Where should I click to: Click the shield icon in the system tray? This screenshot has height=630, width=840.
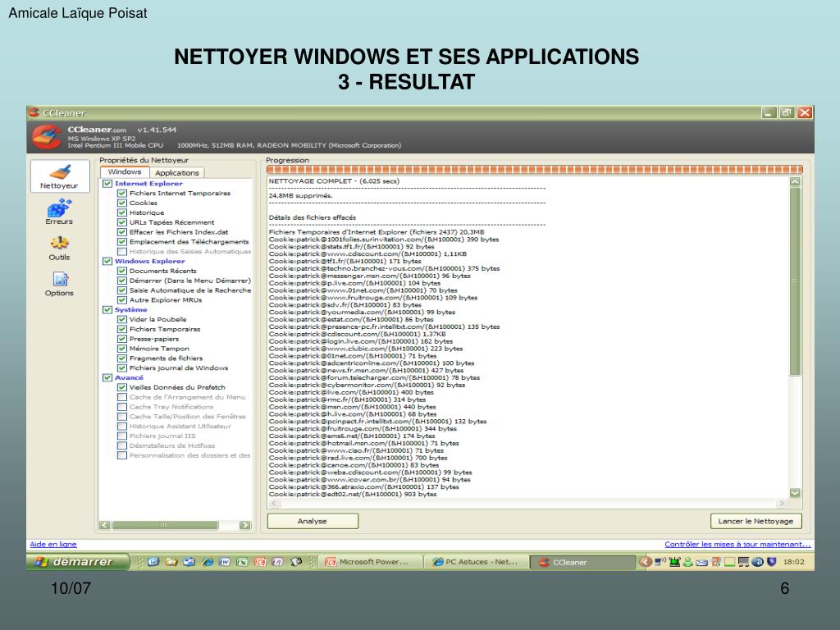click(x=771, y=562)
